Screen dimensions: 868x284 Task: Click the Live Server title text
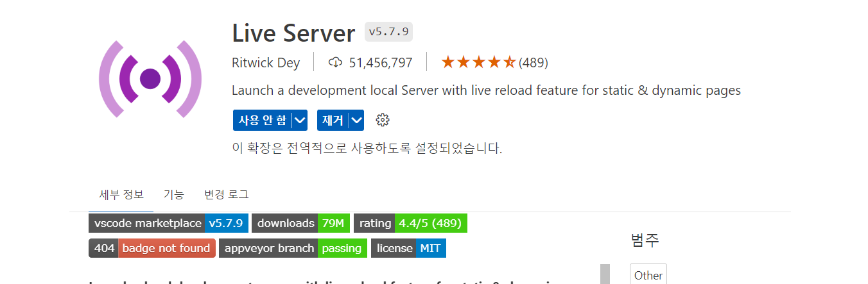tap(293, 32)
